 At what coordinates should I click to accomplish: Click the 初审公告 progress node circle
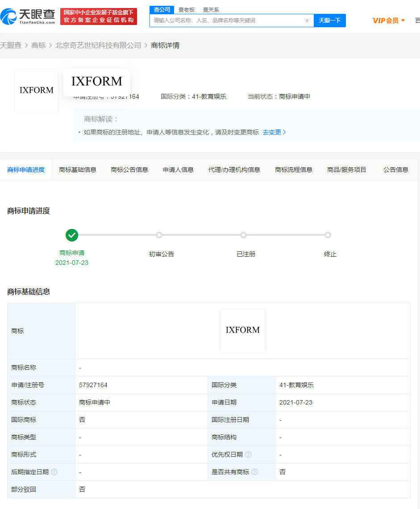tap(159, 235)
